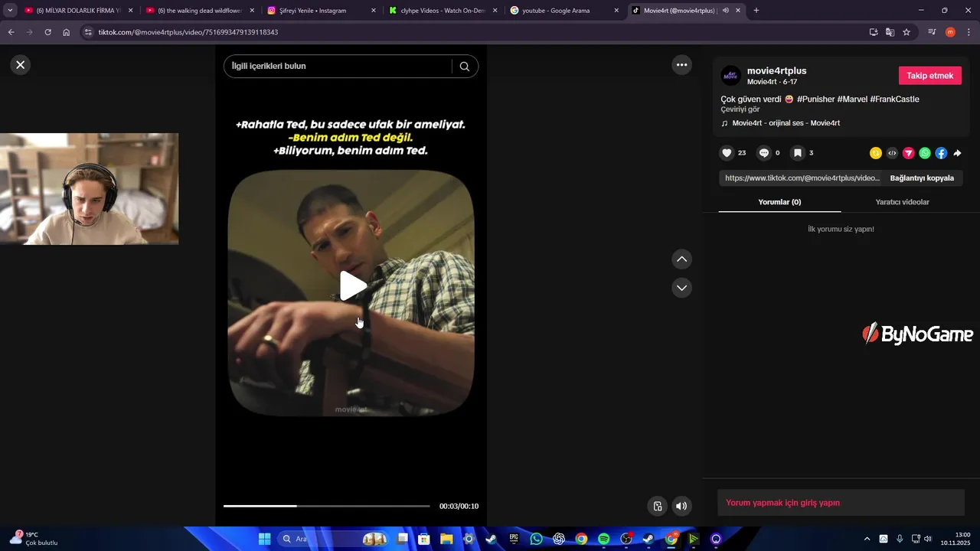The width and height of the screenshot is (980, 551).
Task: Open the Google Translate page icon
Action: [x=890, y=32]
